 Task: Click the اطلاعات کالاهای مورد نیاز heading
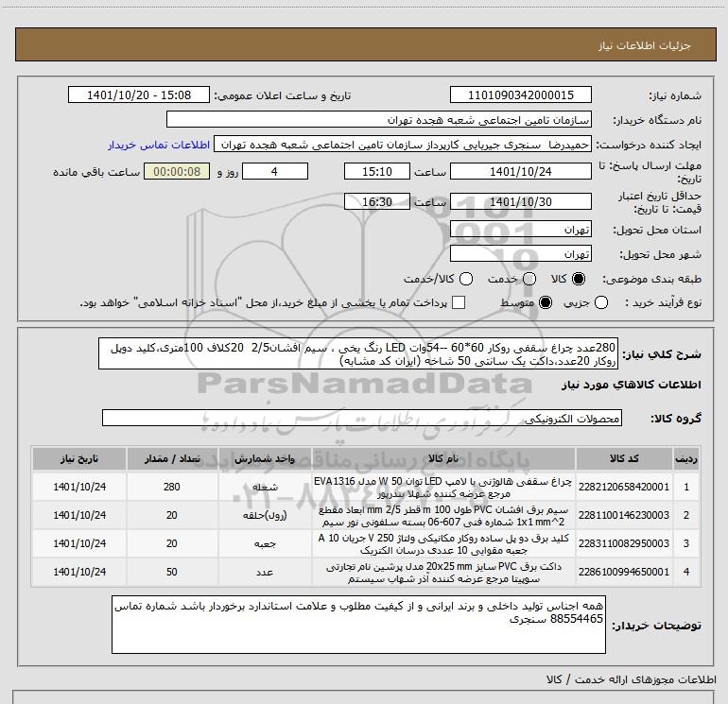(632, 385)
